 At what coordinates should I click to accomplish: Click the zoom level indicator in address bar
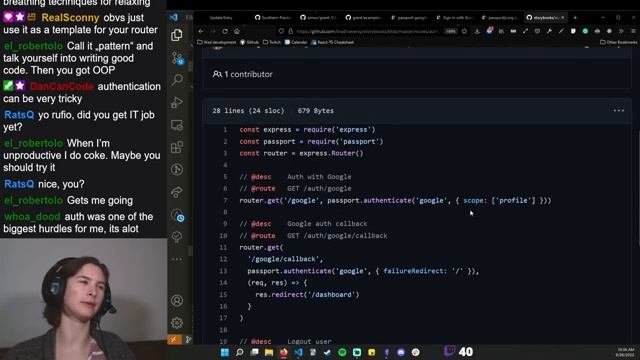pos(451,31)
